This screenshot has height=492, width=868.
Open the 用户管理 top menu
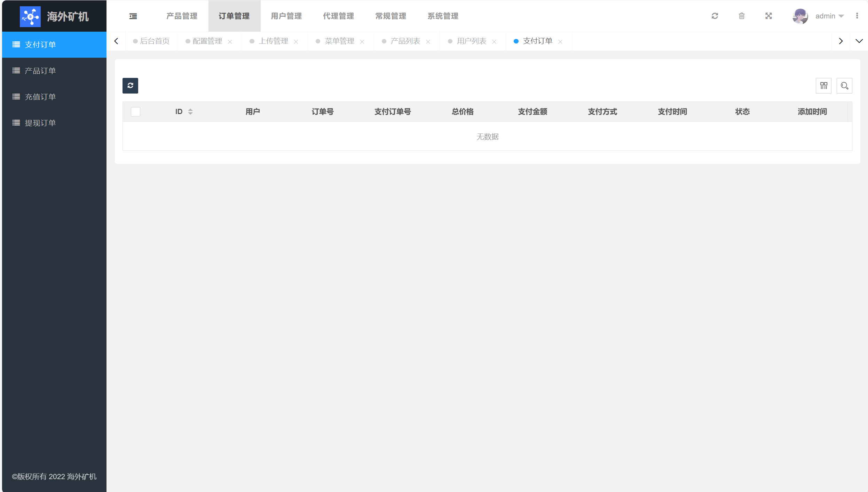[x=286, y=16]
